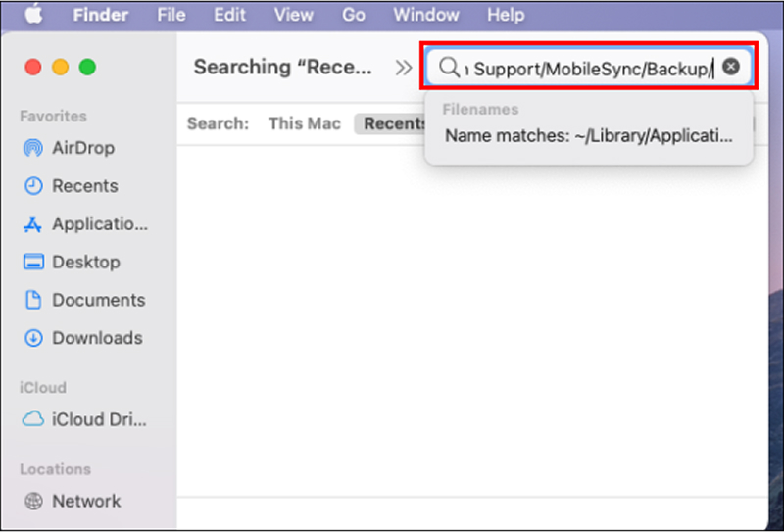This screenshot has height=532, width=784.
Task: Open the View menu
Action: click(294, 15)
